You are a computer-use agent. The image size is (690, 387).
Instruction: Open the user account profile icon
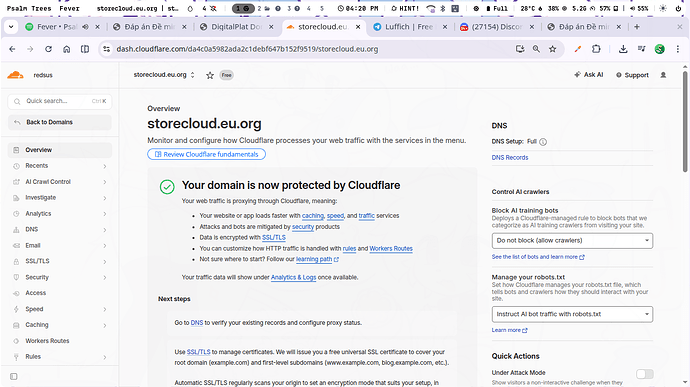click(663, 75)
